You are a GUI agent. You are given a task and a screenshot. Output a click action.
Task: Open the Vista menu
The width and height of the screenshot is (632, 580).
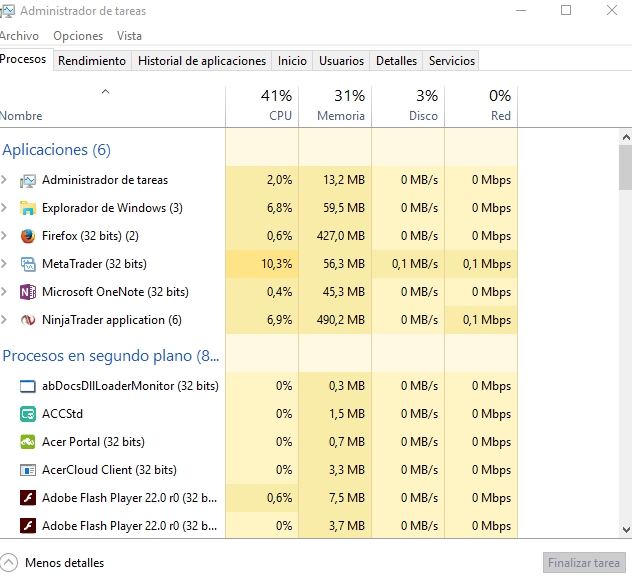[129, 36]
